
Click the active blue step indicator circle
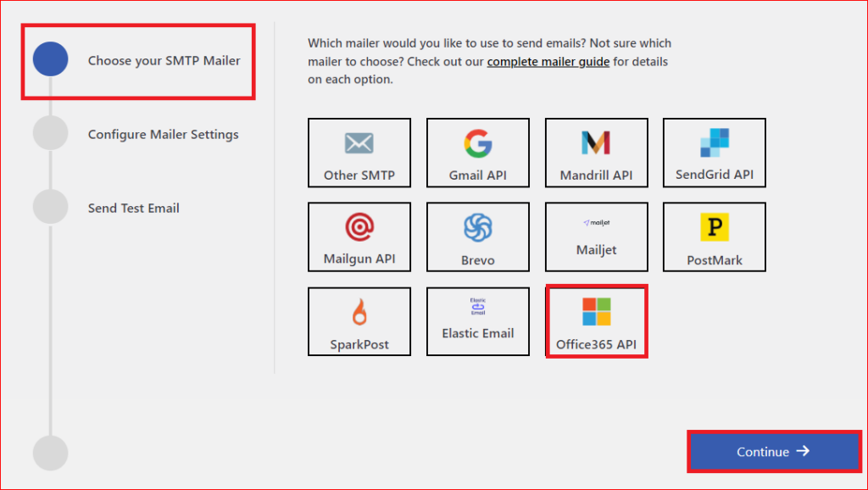pos(51,59)
